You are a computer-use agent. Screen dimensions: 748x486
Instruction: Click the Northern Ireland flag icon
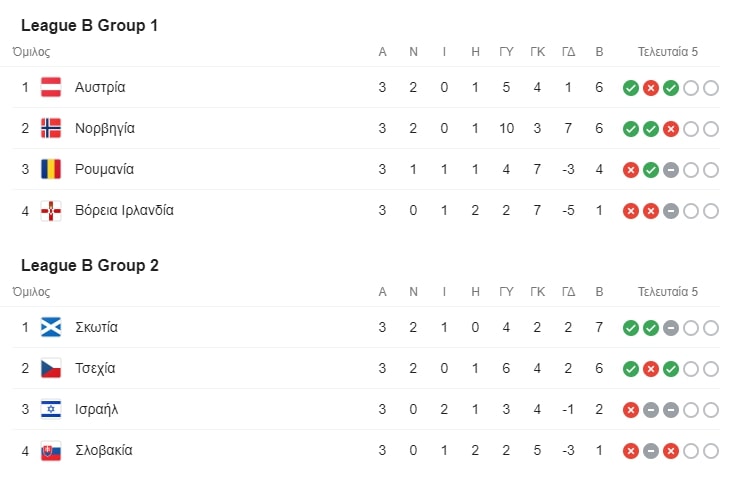pos(51,210)
